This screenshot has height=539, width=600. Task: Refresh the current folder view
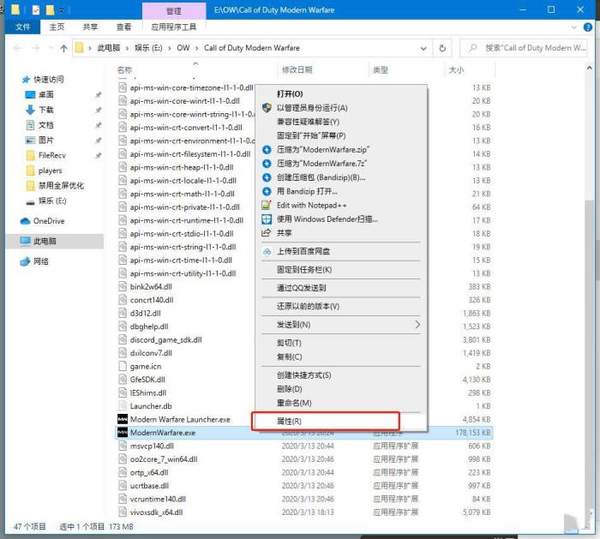(x=442, y=48)
